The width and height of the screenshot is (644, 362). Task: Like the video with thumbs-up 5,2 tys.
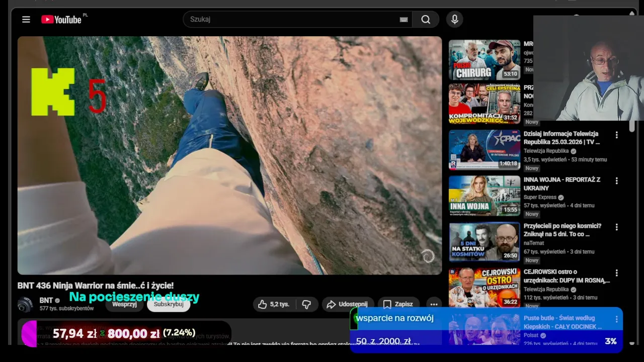[x=274, y=304]
